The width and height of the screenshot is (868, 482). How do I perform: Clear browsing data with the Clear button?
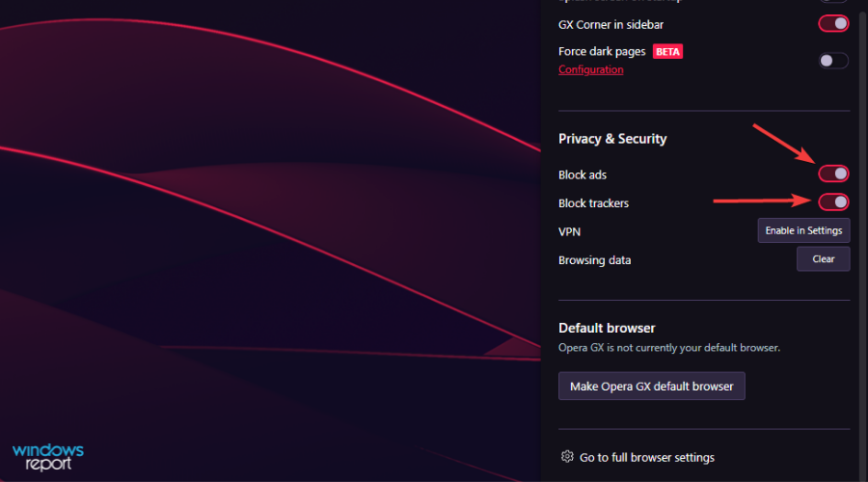[x=824, y=259]
